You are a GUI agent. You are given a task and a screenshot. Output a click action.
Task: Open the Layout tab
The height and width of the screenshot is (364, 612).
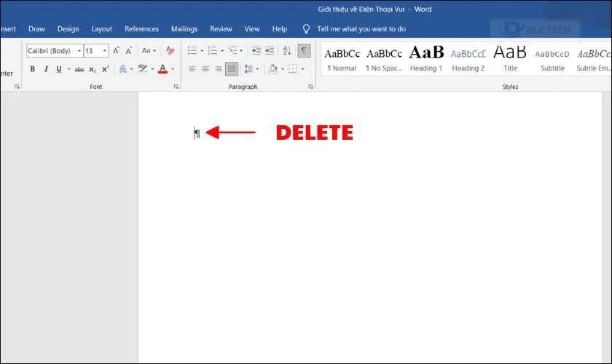pyautogui.click(x=101, y=29)
